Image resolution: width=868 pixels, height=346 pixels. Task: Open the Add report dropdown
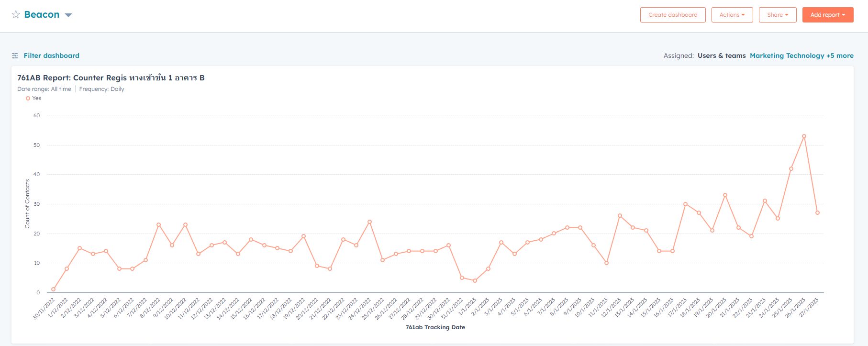pos(828,15)
